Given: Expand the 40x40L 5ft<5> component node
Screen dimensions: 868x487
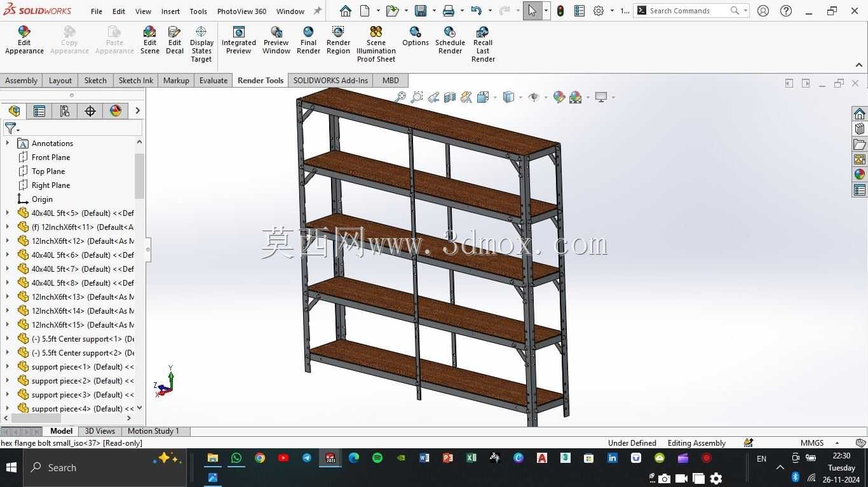Looking at the screenshot, I should (x=8, y=213).
